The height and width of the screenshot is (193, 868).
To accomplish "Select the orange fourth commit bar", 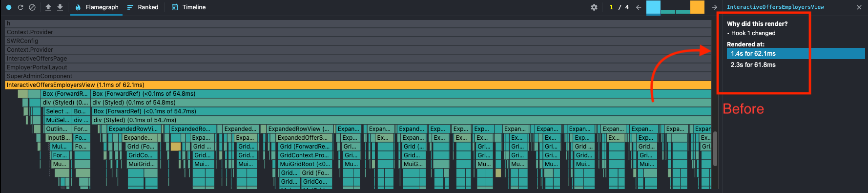I will (697, 7).
